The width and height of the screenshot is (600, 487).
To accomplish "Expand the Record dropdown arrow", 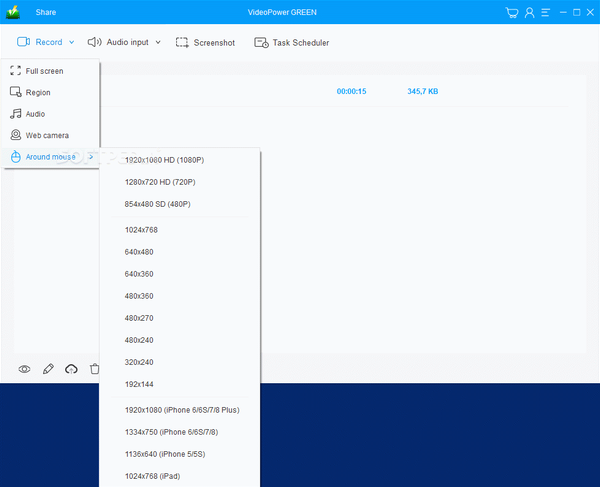I will 72,42.
